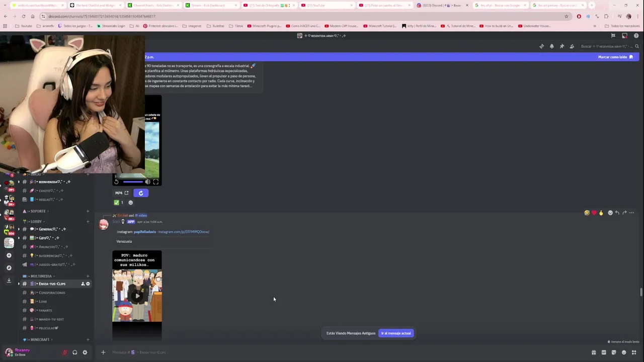Play the 'POV: maduro' video thumbnail
644x362 pixels.
click(x=137, y=296)
